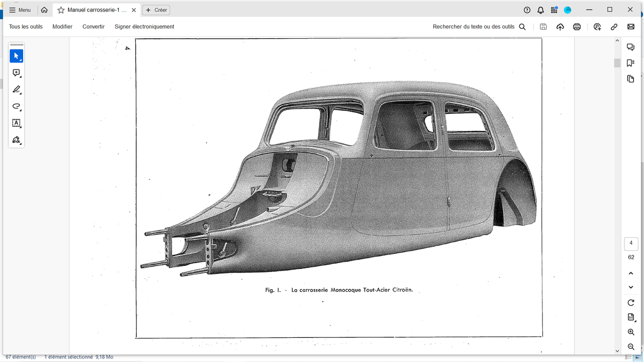Open the fill and sign tool

tap(16, 140)
